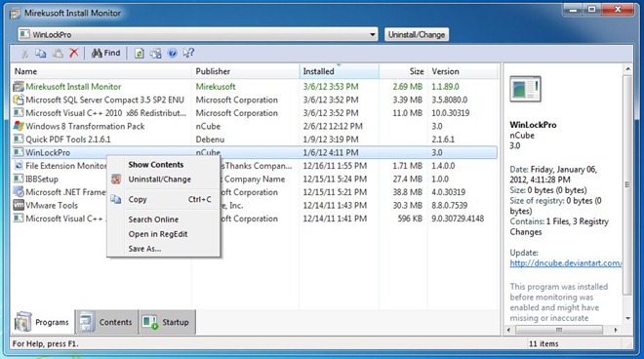Click the Windows 8 Transformation Pack icon

click(19, 126)
